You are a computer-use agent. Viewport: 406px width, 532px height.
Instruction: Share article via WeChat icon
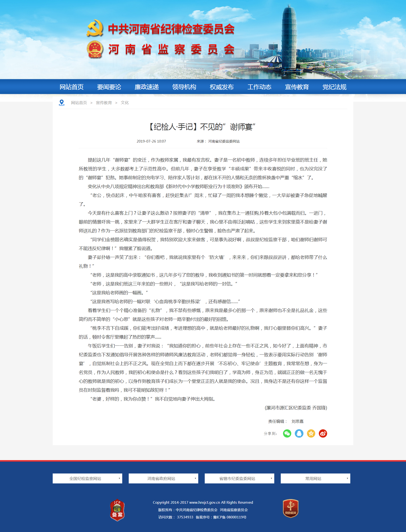[x=287, y=433]
